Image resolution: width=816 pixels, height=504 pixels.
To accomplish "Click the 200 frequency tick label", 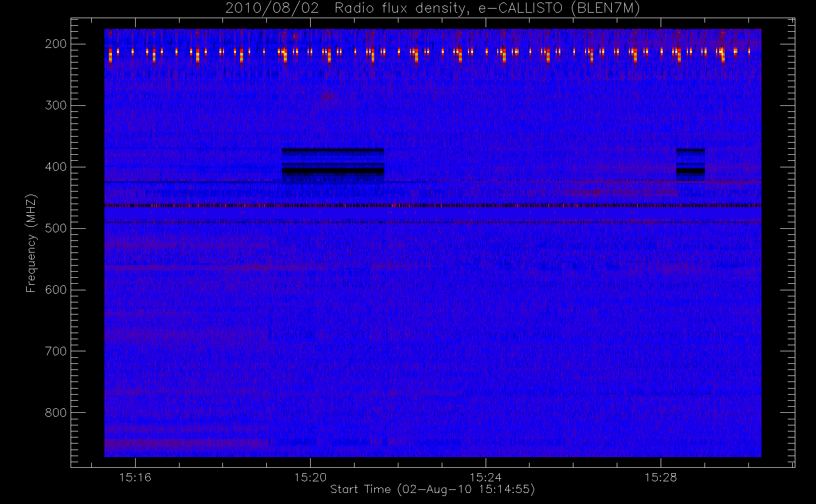I will click(x=56, y=44).
